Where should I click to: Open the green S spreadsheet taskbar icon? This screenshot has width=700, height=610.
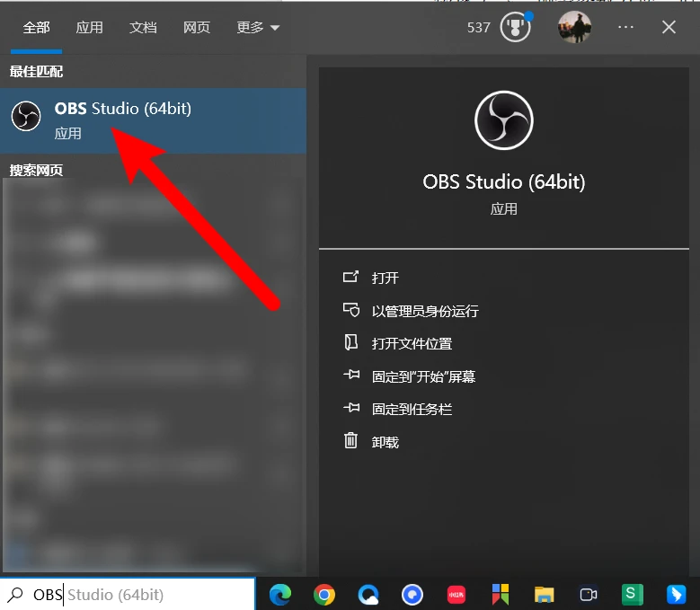tap(633, 595)
